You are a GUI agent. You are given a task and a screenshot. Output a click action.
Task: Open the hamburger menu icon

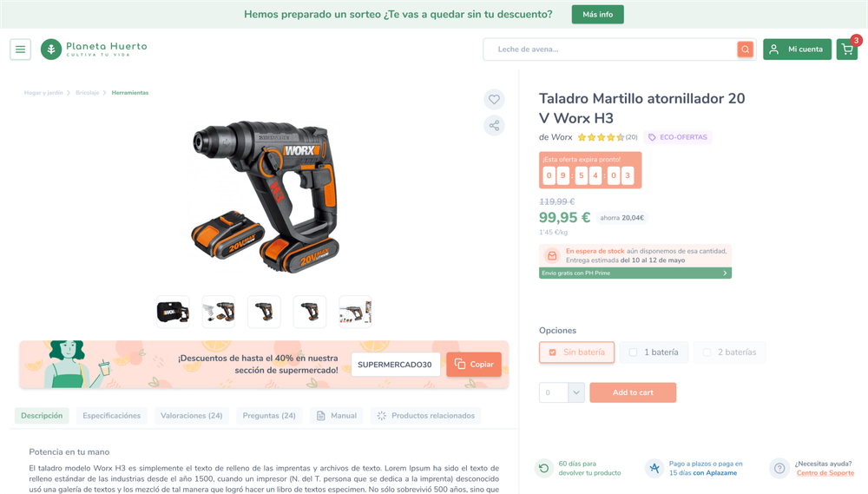tap(21, 49)
